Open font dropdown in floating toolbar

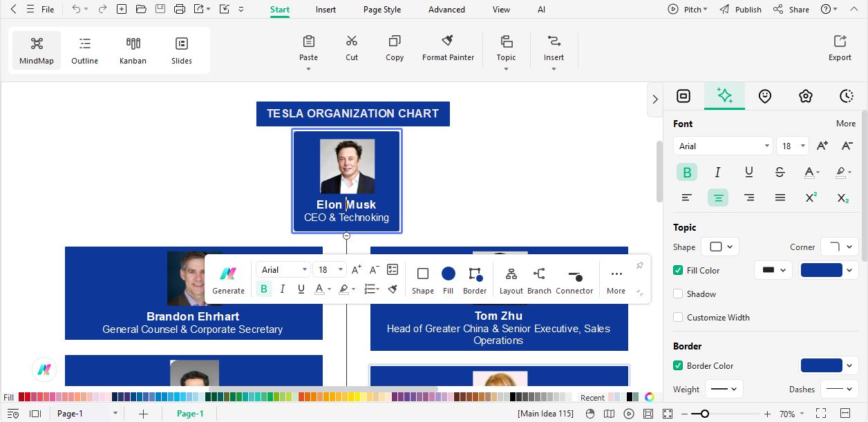pos(283,269)
